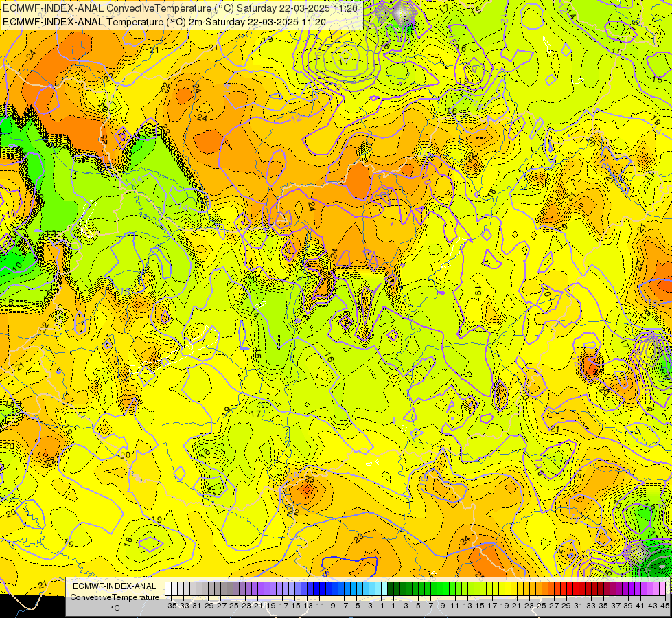Click the ECMWF-INDEX-ANAL label in the legend
Screen dimensions: 672x618
[115, 586]
